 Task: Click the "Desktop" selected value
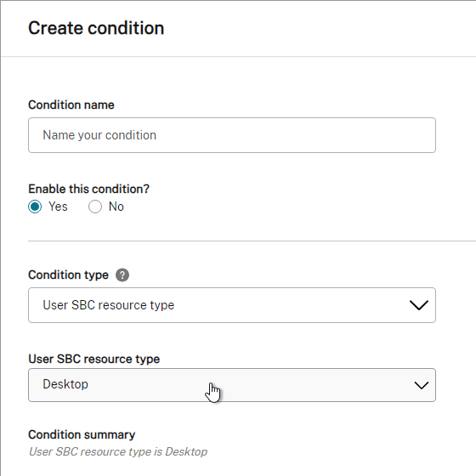pyautogui.click(x=65, y=384)
